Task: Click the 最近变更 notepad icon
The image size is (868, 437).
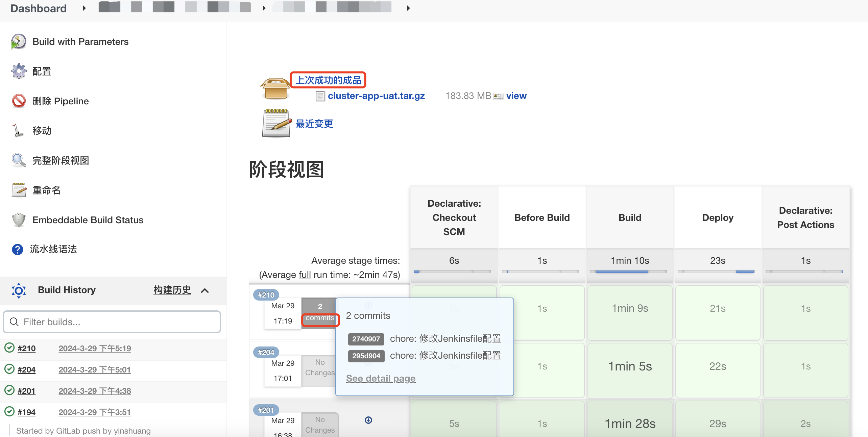Action: pos(277,123)
